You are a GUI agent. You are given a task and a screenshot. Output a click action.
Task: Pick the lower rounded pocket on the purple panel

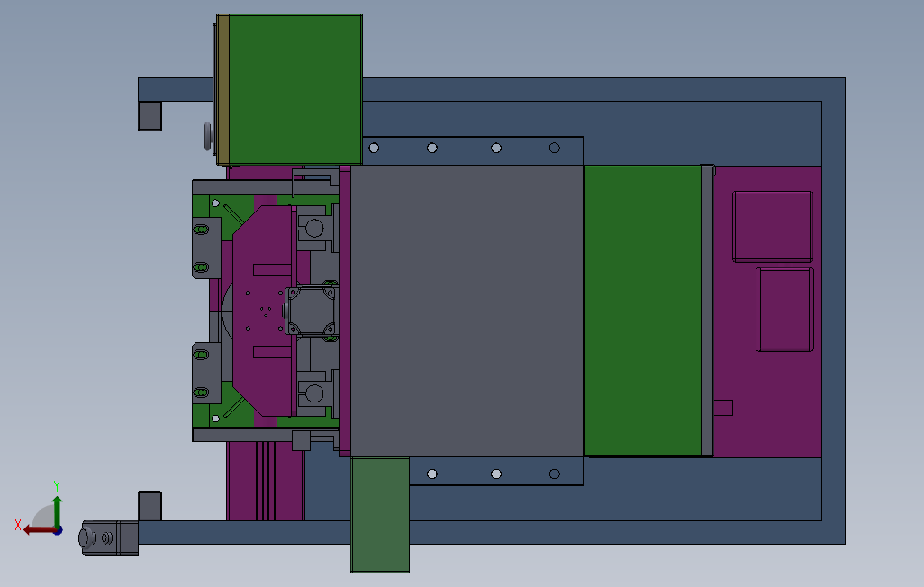coord(784,310)
